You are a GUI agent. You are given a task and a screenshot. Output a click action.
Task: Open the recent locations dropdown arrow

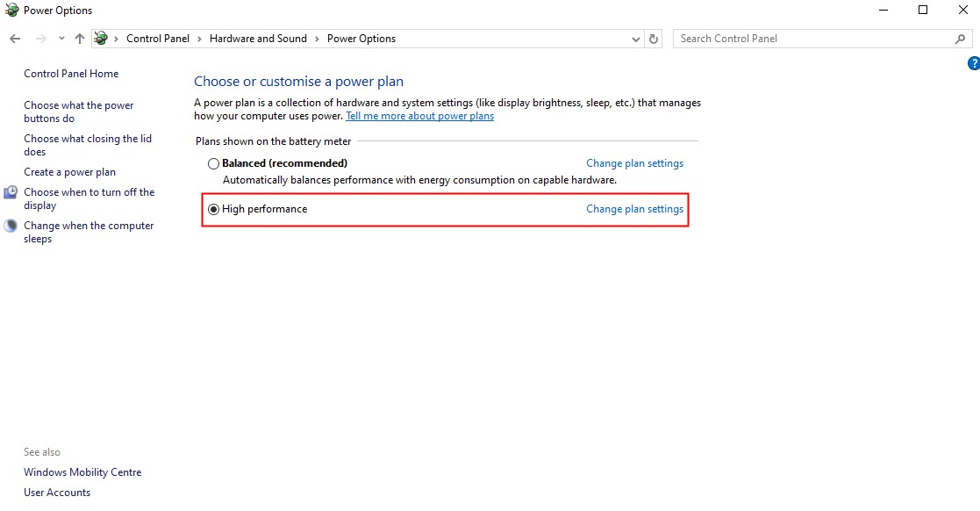pos(61,39)
